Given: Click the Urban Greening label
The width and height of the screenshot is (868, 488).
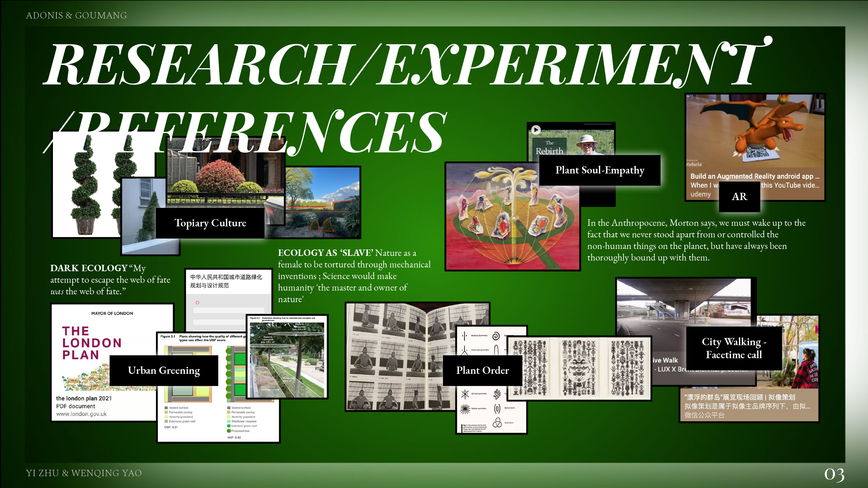Looking at the screenshot, I should (164, 370).
